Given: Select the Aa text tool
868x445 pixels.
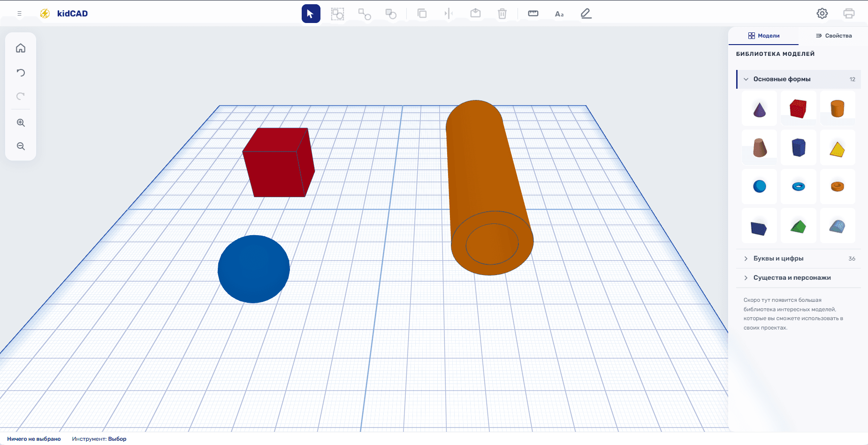Looking at the screenshot, I should click(x=559, y=14).
